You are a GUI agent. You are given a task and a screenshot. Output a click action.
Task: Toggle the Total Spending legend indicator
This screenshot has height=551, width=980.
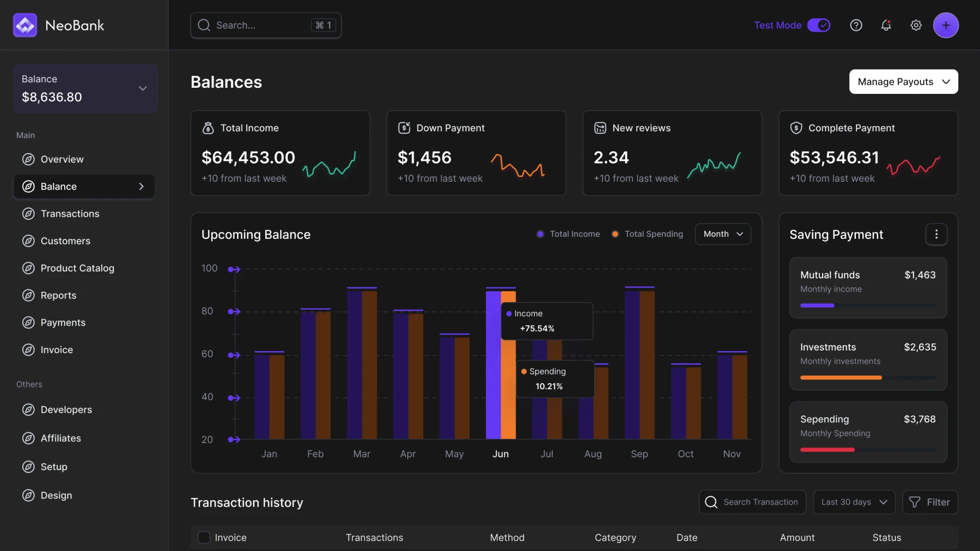616,234
